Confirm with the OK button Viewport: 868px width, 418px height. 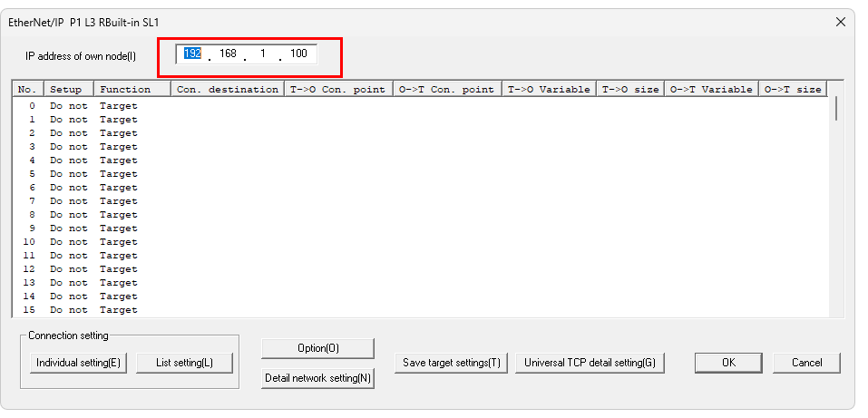(x=728, y=363)
